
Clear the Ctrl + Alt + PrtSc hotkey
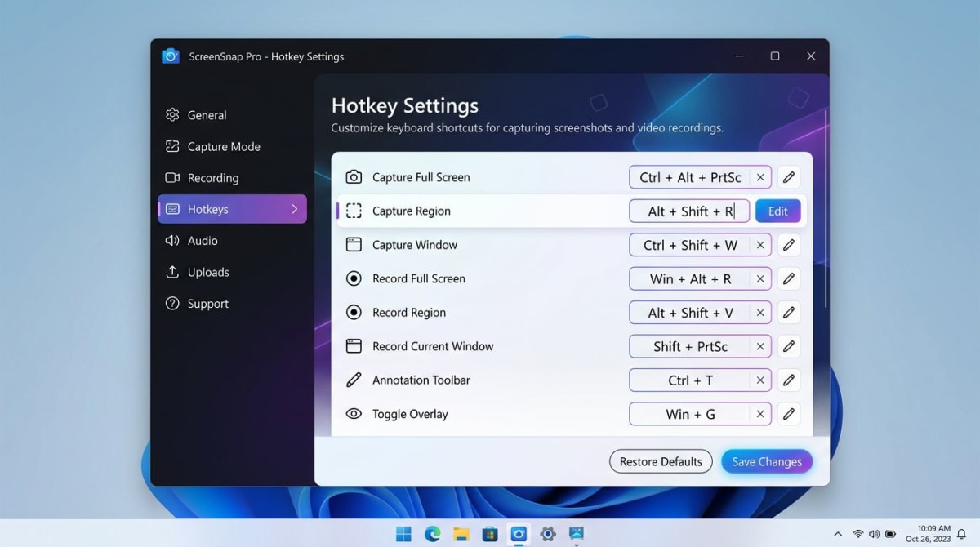760,177
